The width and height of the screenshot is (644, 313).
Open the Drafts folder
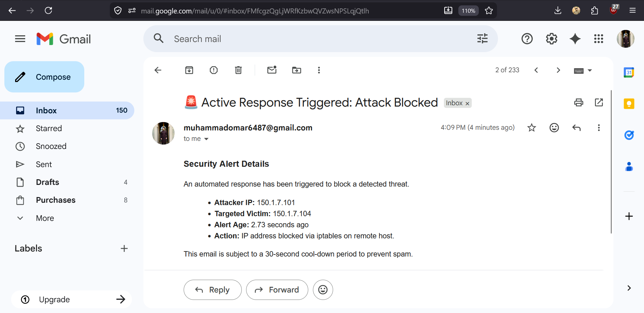[x=67, y=182]
